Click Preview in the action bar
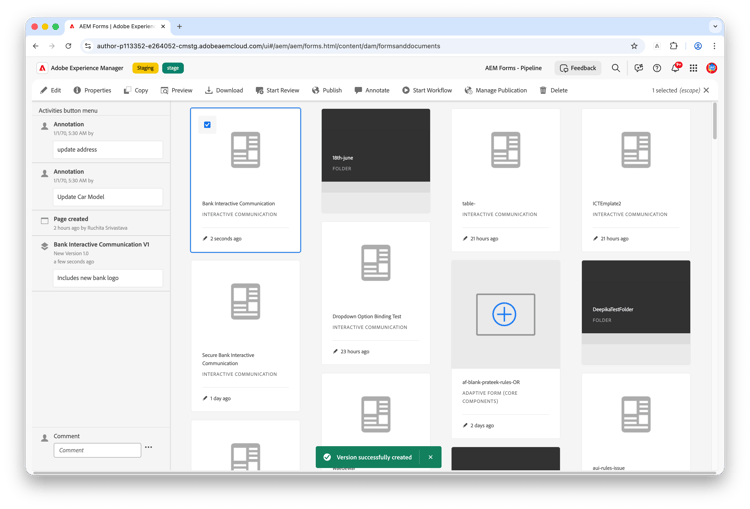Viewport: 750px width, 509px height. pos(176,90)
